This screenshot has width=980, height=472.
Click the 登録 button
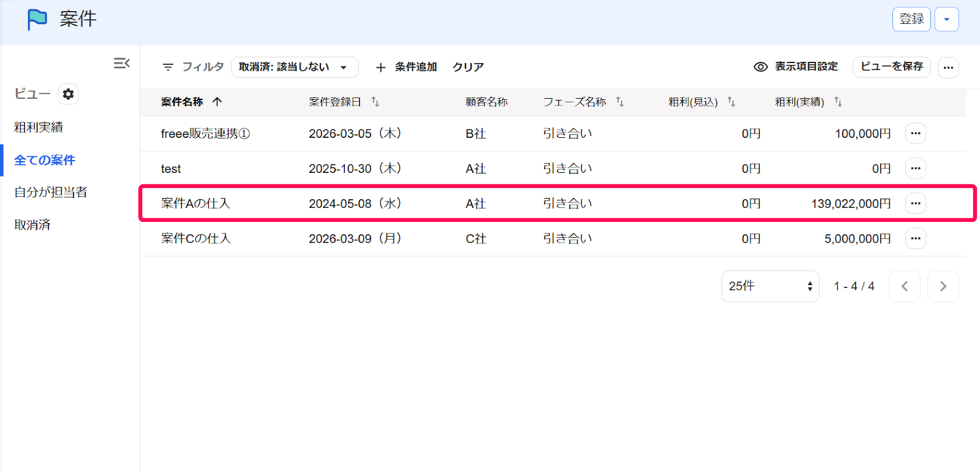[x=911, y=19]
